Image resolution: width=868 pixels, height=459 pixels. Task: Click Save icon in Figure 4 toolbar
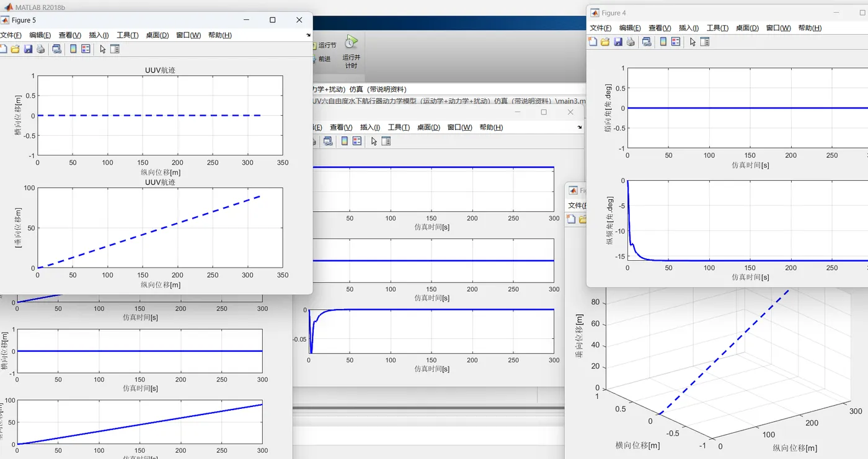(x=618, y=42)
